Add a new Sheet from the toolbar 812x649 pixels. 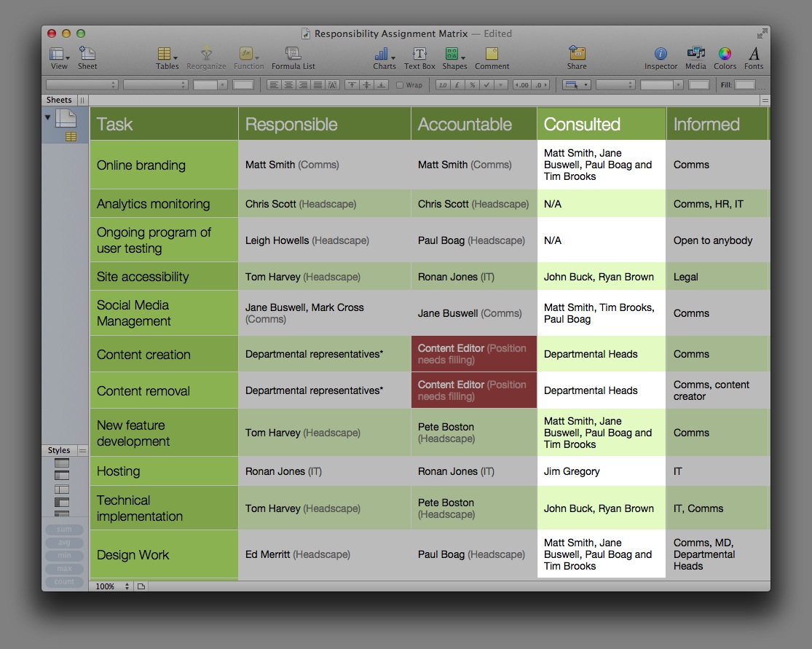coord(87,58)
